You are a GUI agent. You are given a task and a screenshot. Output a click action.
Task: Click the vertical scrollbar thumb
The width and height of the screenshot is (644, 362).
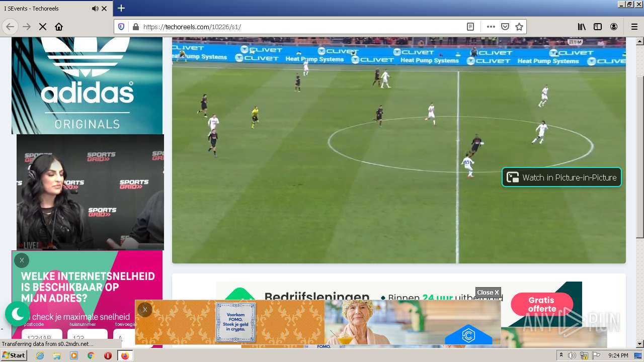click(640, 157)
